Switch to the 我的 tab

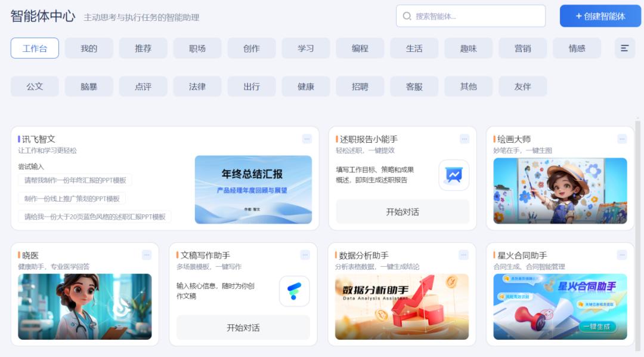89,48
